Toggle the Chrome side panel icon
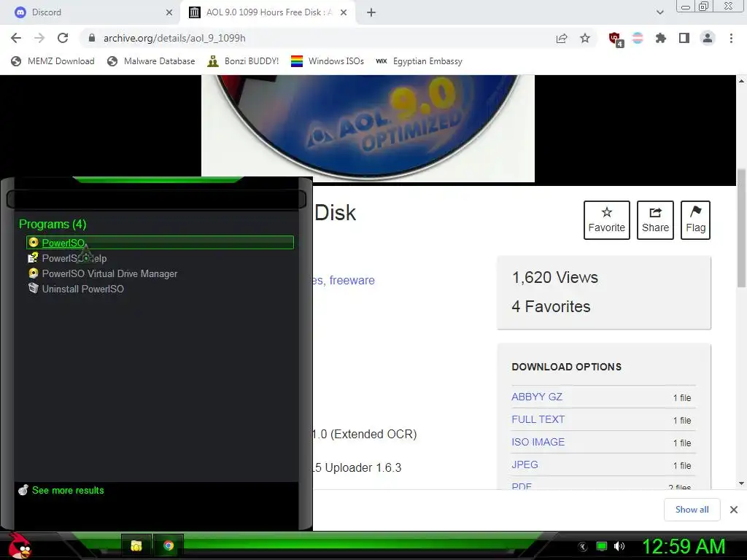 [x=684, y=38]
